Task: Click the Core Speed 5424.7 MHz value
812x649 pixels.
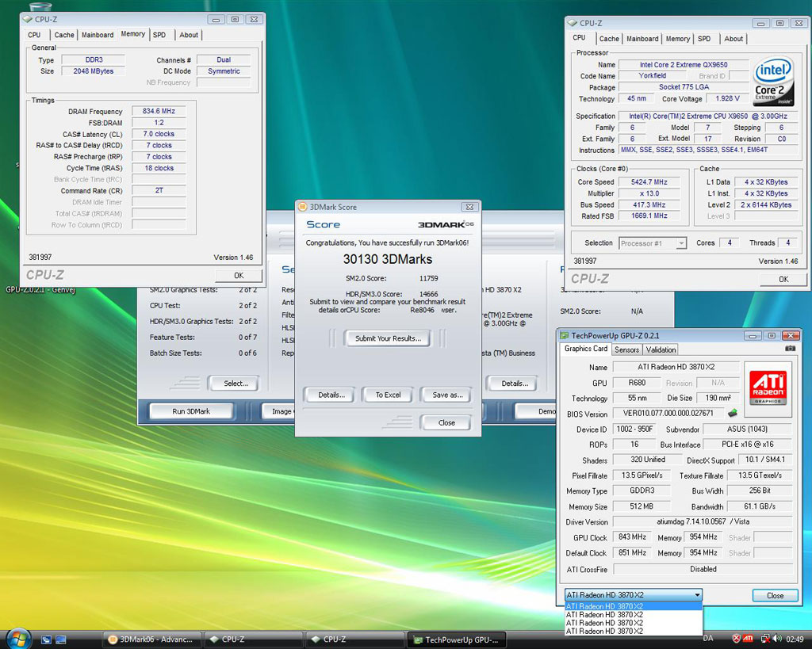Action: 649,181
